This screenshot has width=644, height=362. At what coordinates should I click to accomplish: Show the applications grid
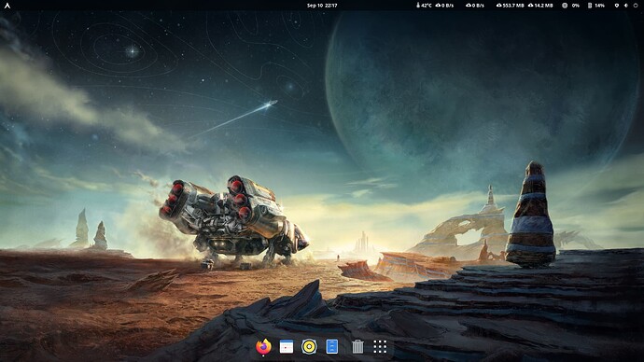380,347
